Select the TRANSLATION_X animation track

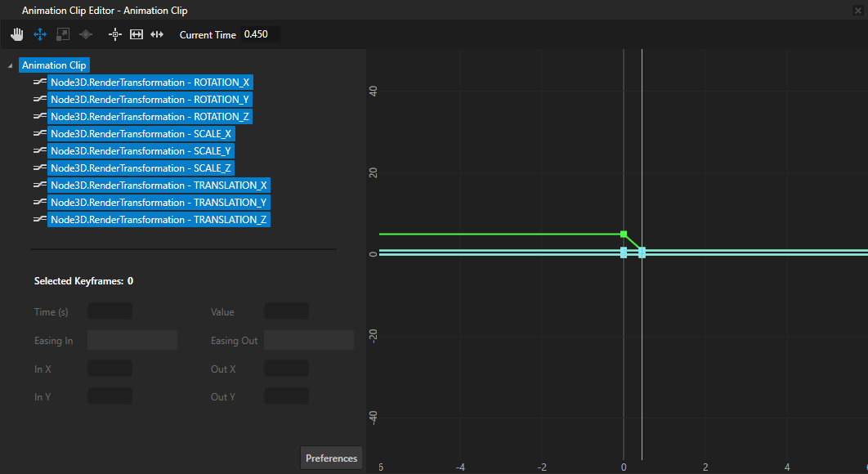click(x=159, y=185)
